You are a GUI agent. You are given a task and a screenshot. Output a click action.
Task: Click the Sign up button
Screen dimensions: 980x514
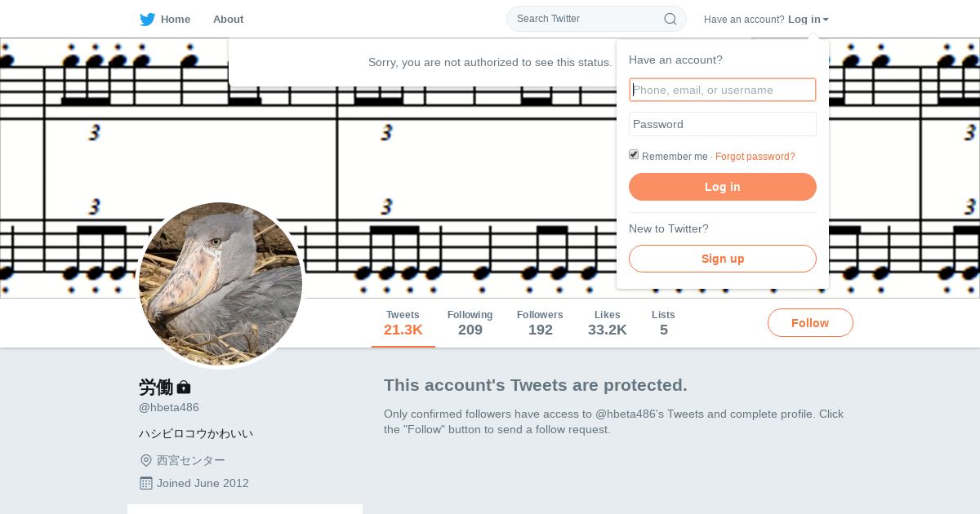722,259
